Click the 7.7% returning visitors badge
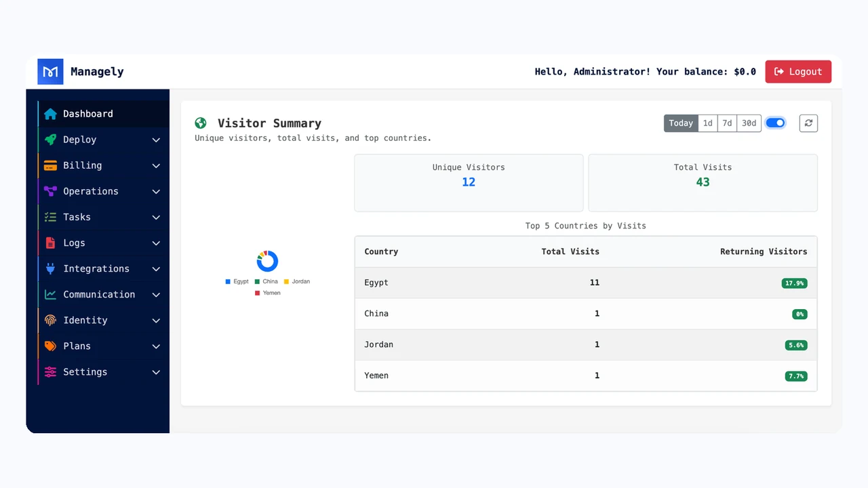Screen dimensions: 868x488 pos(796,376)
